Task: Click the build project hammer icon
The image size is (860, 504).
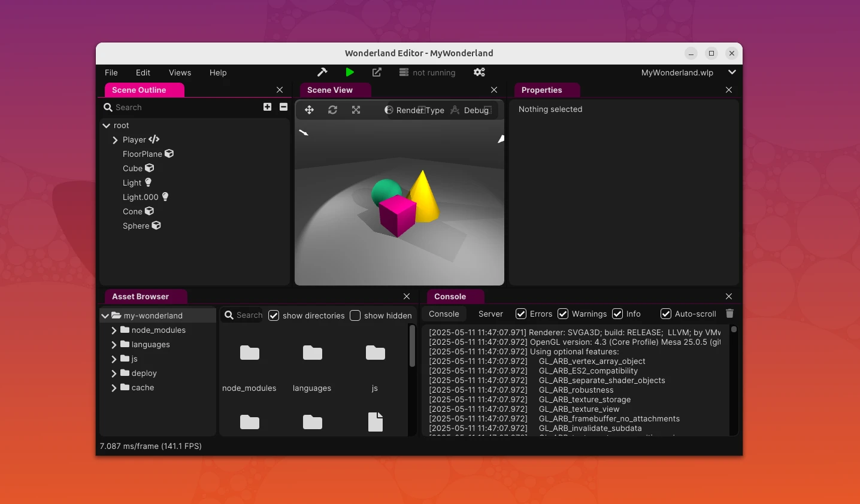Action: 322,72
